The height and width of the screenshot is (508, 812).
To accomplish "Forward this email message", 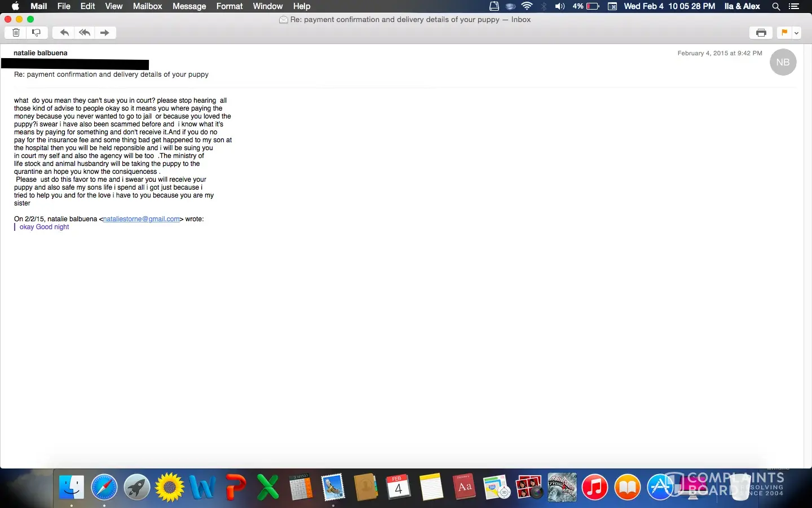I will pos(105,33).
